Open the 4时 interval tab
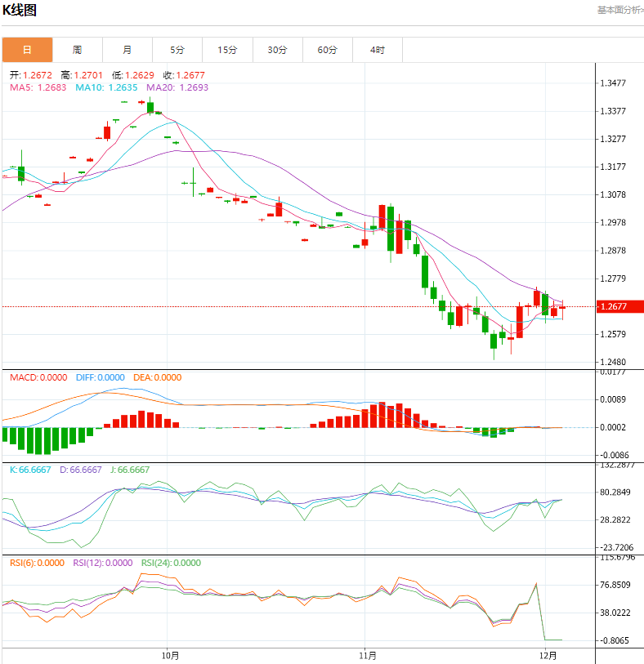 378,50
